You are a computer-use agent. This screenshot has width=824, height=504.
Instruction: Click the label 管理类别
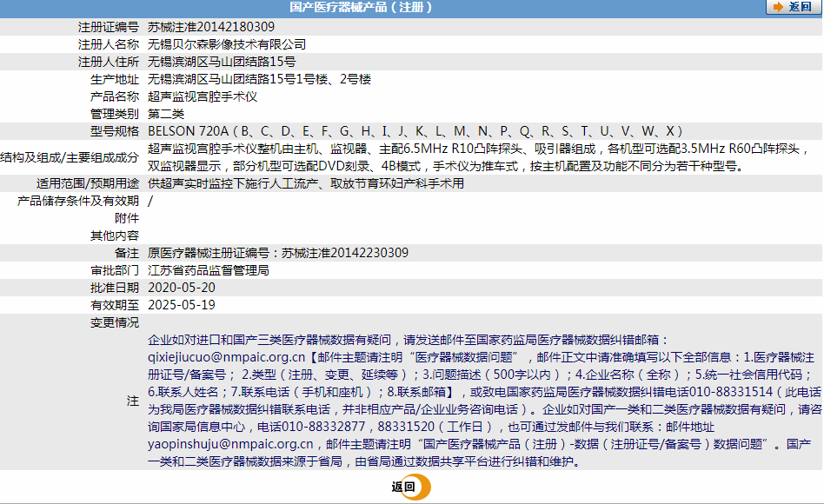click(115, 114)
